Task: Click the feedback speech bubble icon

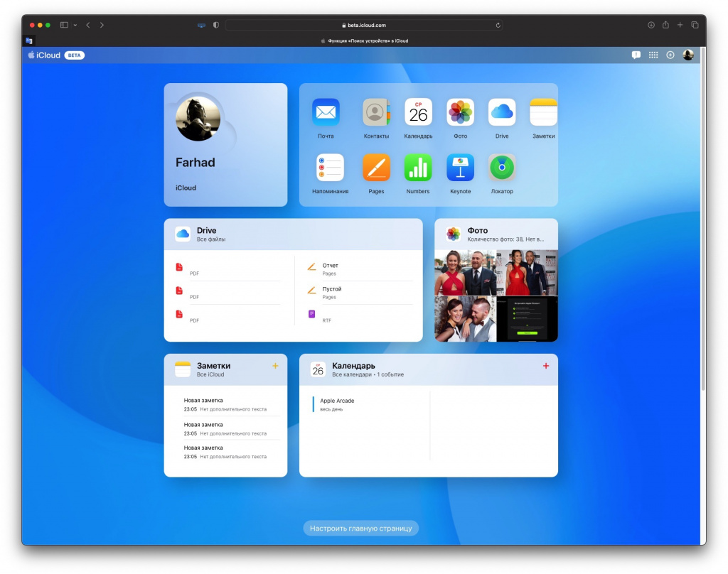Action: [636, 55]
